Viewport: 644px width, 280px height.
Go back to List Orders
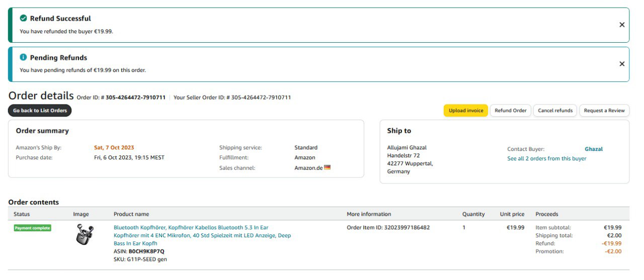pyautogui.click(x=40, y=111)
